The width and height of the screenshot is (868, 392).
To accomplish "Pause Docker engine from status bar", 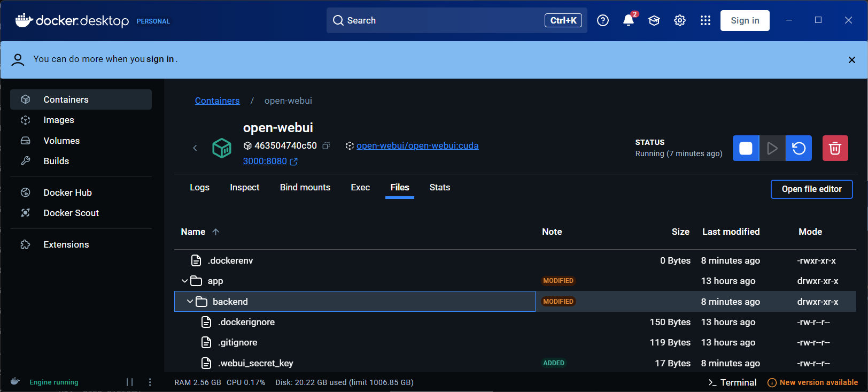I will pyautogui.click(x=129, y=382).
